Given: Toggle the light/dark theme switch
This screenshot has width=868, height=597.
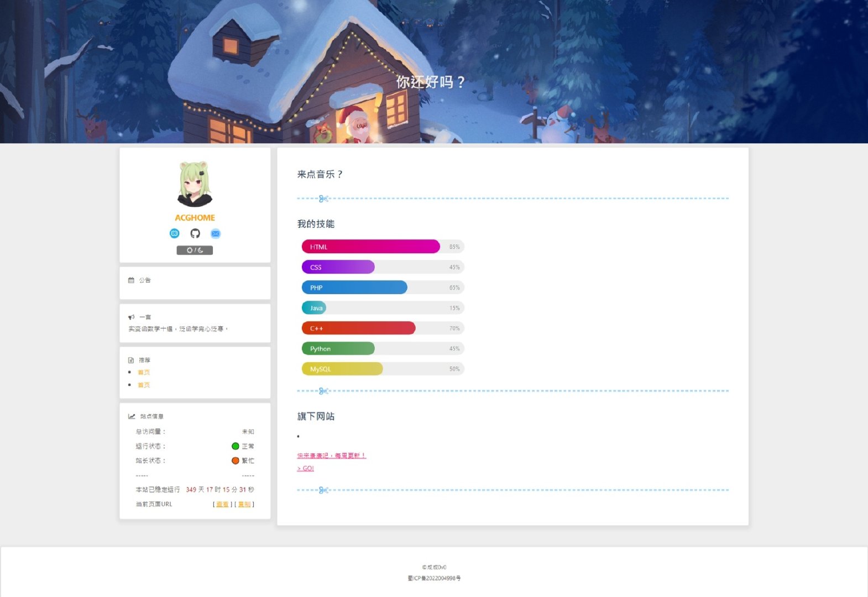Looking at the screenshot, I should 195,250.
